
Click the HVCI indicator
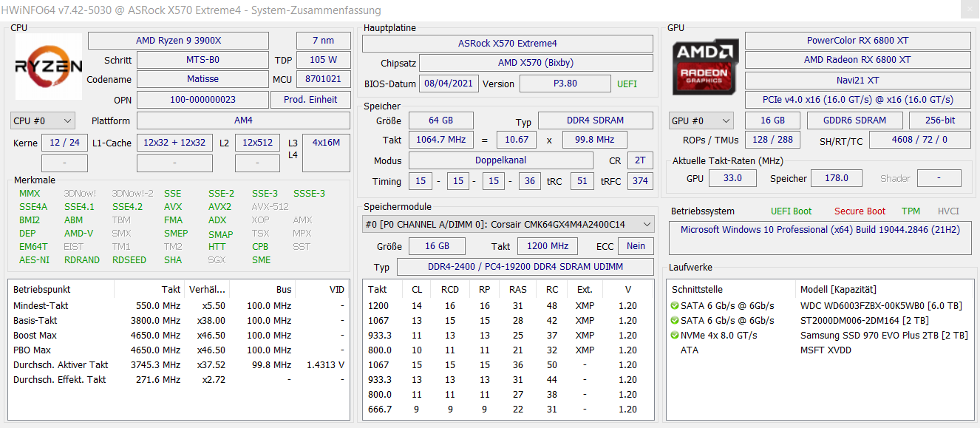click(948, 211)
